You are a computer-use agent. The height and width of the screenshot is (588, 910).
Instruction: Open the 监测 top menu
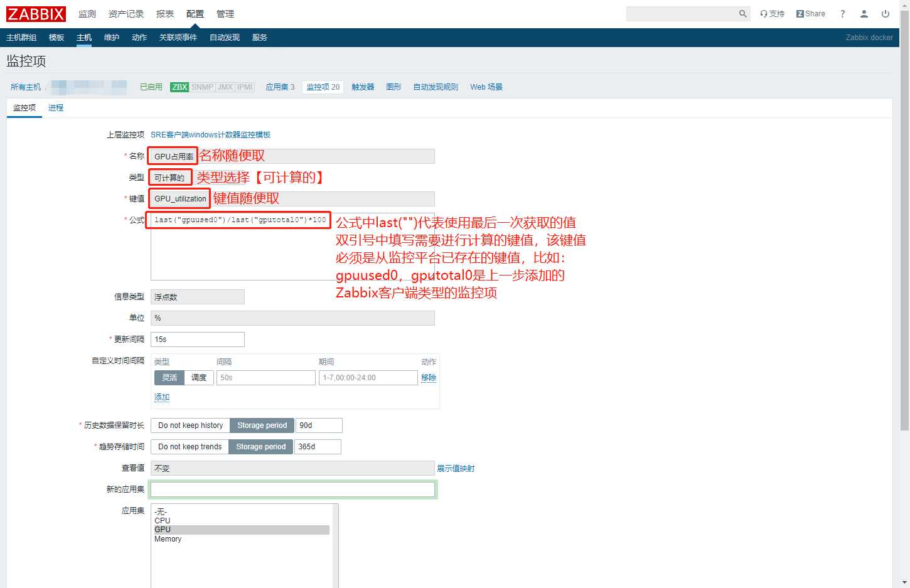click(87, 14)
